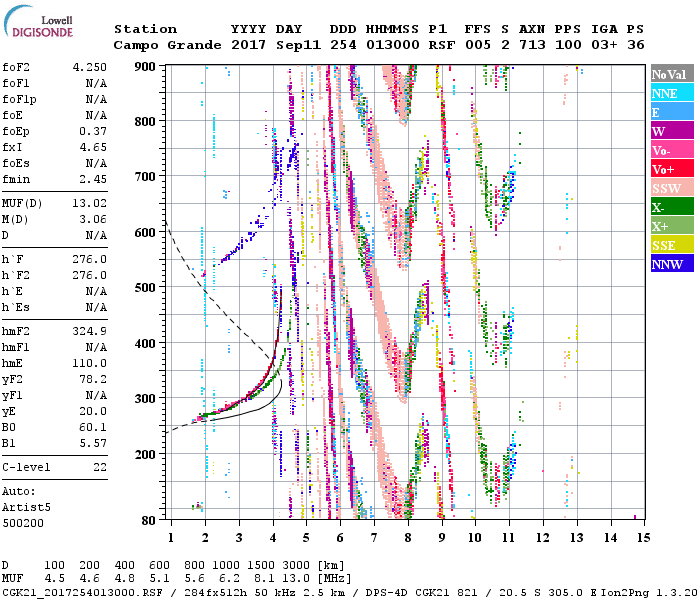
Task: Select the Vo+ red legend swatch
Action: pyautogui.click(x=669, y=170)
